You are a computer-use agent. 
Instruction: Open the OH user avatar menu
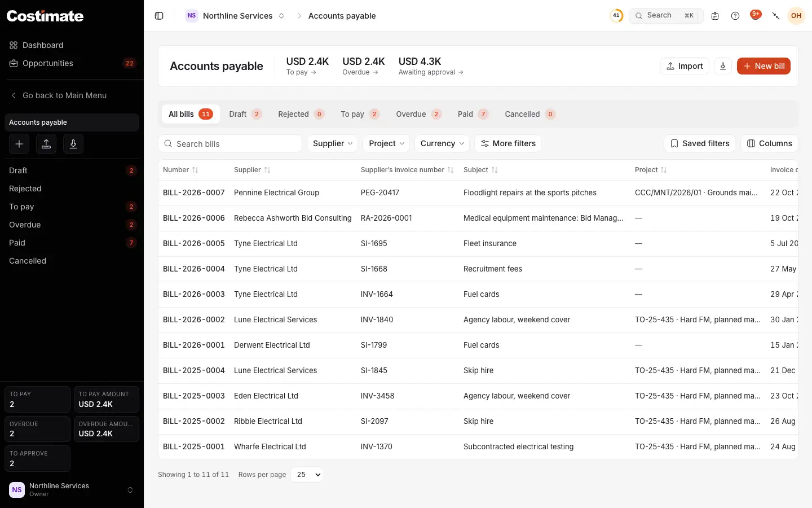pos(796,16)
